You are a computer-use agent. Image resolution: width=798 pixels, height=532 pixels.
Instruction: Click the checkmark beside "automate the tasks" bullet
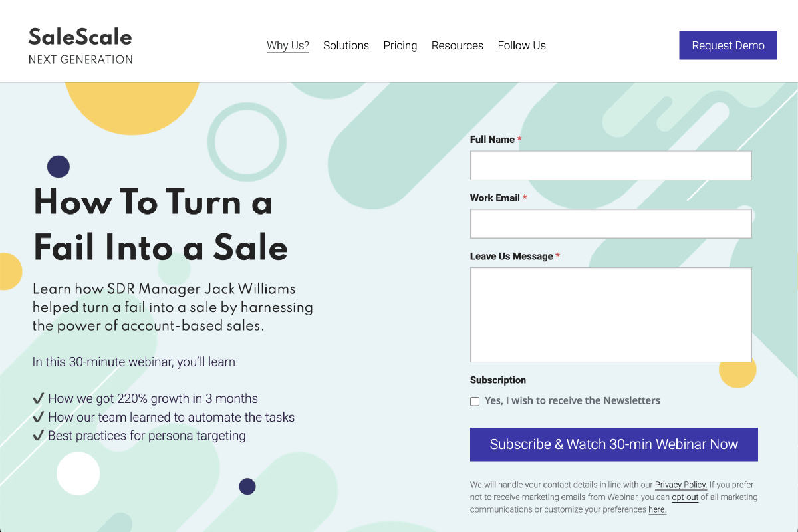click(39, 418)
